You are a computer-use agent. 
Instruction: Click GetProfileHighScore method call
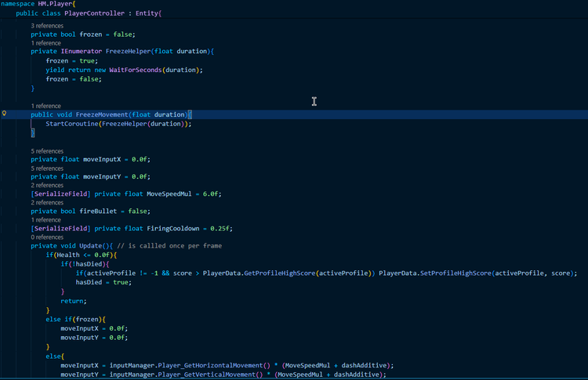tap(280, 273)
